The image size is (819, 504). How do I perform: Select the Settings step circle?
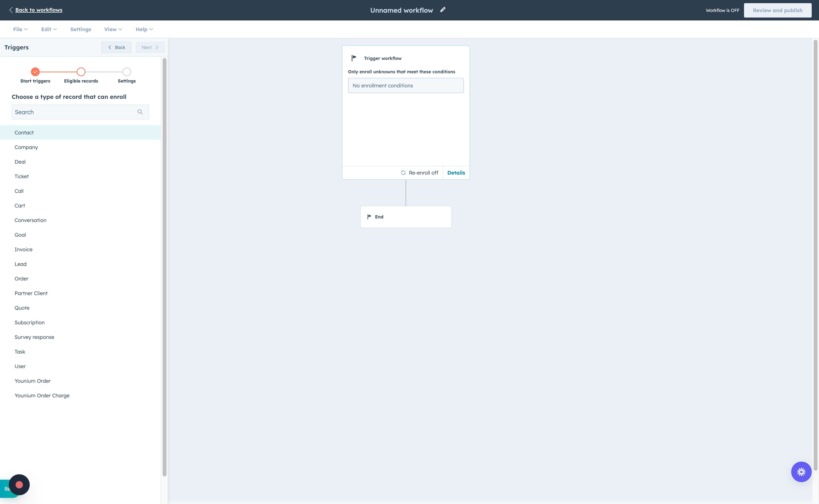(x=127, y=72)
